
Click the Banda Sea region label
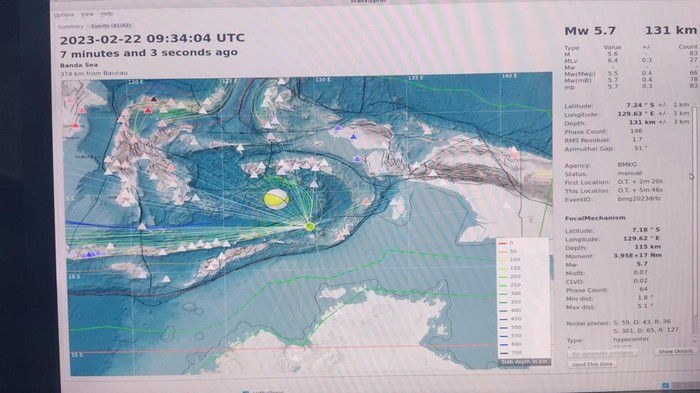[x=79, y=65]
